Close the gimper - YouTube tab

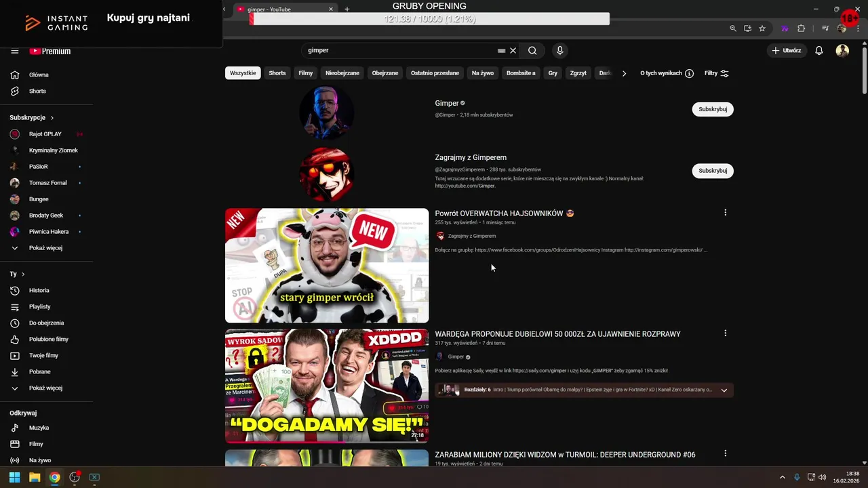pyautogui.click(x=331, y=9)
